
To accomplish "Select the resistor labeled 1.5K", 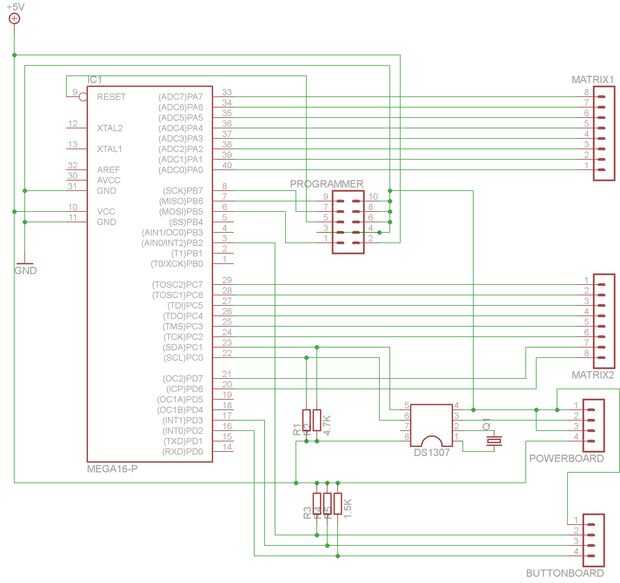I will (338, 504).
